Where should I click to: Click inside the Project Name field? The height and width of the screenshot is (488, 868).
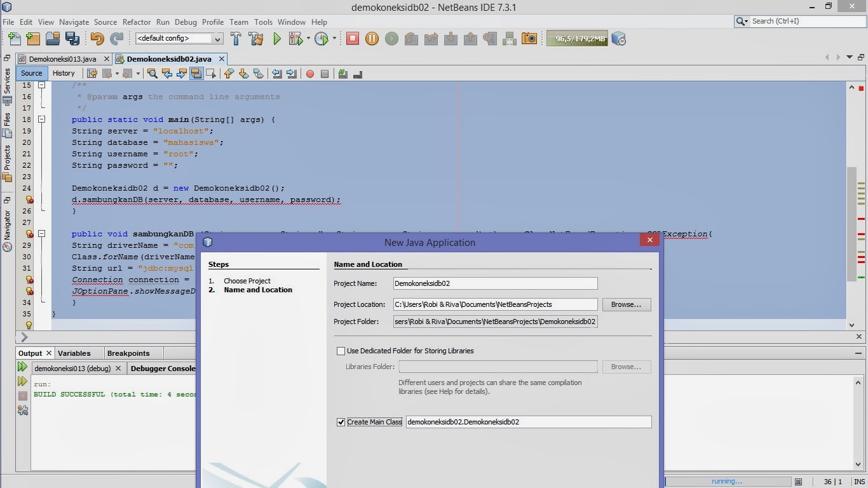[495, 283]
